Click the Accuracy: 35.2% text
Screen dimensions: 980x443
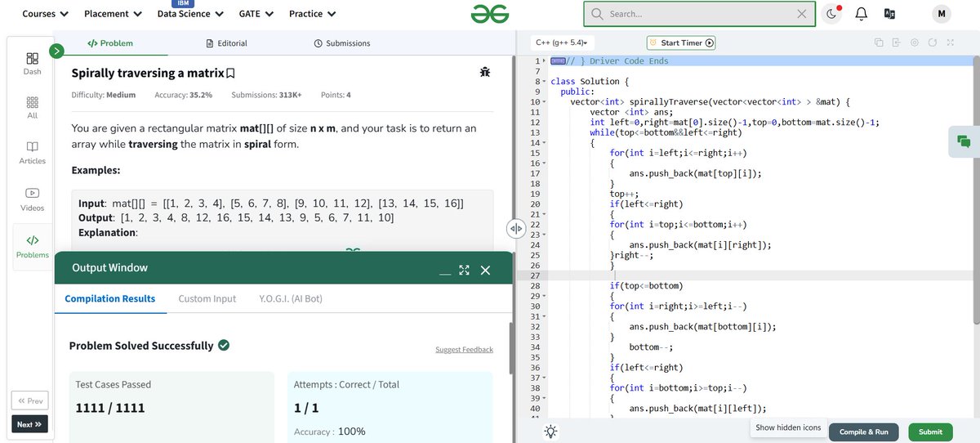pyautogui.click(x=184, y=95)
